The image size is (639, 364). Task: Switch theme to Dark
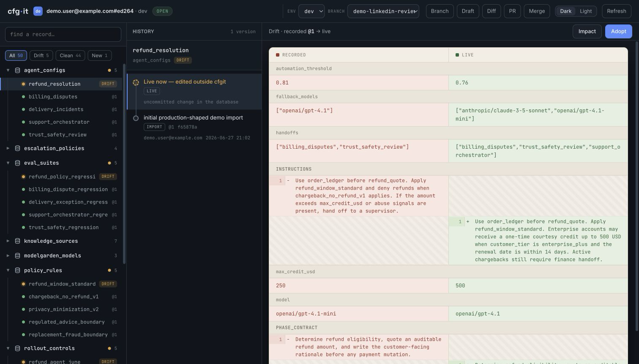(x=565, y=11)
